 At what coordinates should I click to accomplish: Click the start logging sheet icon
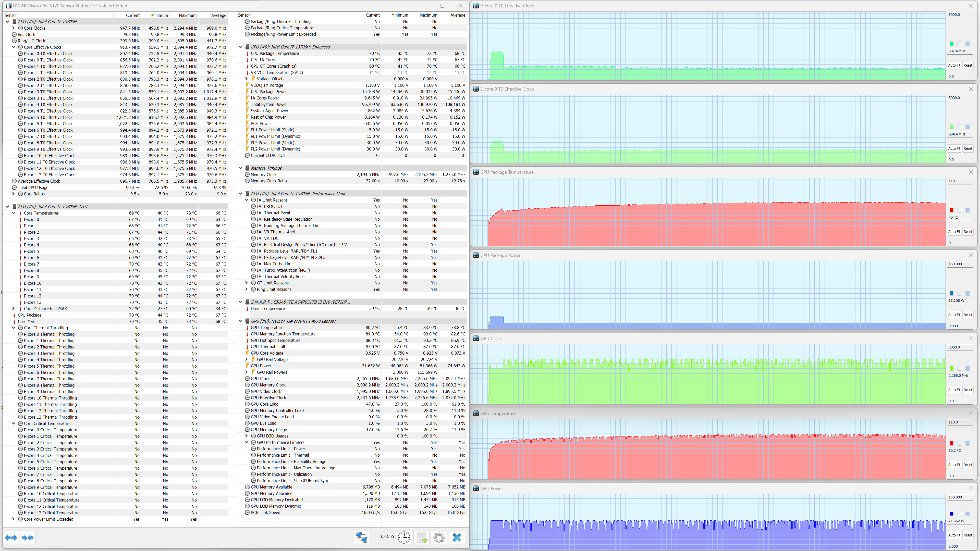pyautogui.click(x=422, y=537)
